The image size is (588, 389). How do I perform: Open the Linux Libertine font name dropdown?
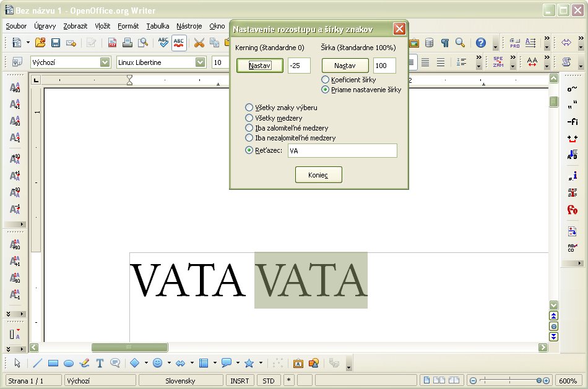pyautogui.click(x=201, y=62)
